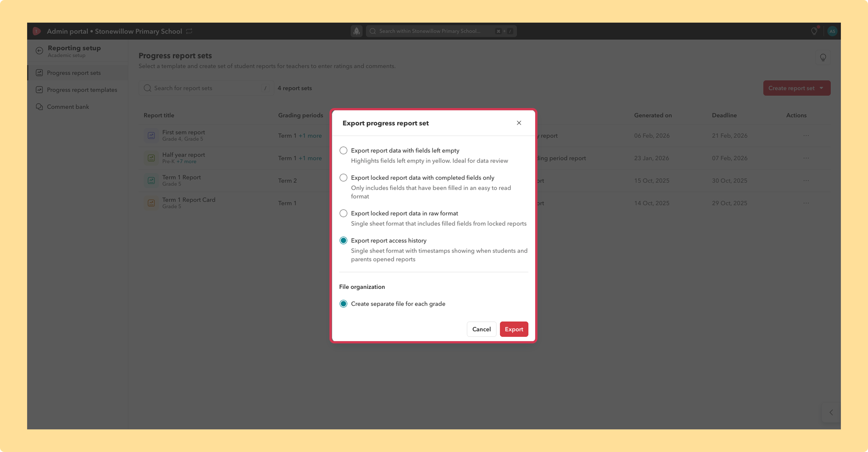The image size is (868, 452).
Task: Click the 15 Oct, 2025 generated date
Action: [x=652, y=180]
